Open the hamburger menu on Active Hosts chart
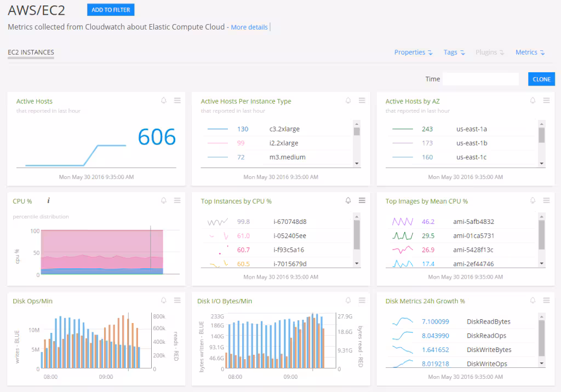 point(177,101)
